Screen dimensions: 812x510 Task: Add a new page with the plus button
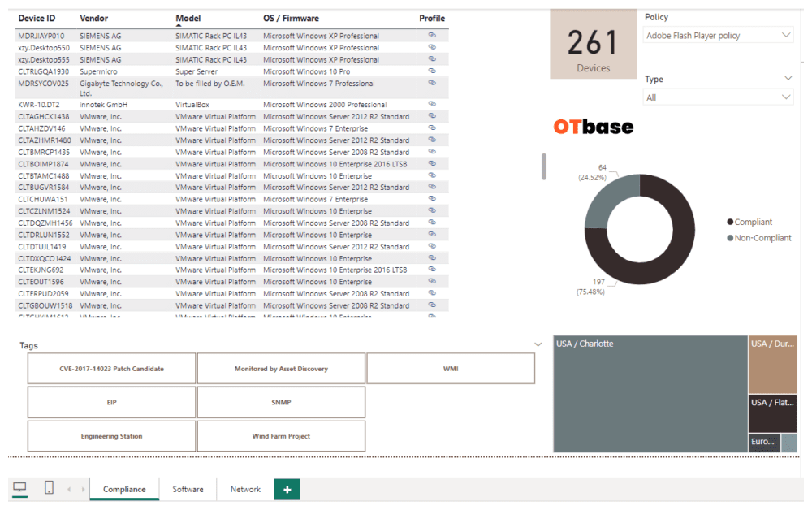tap(287, 489)
